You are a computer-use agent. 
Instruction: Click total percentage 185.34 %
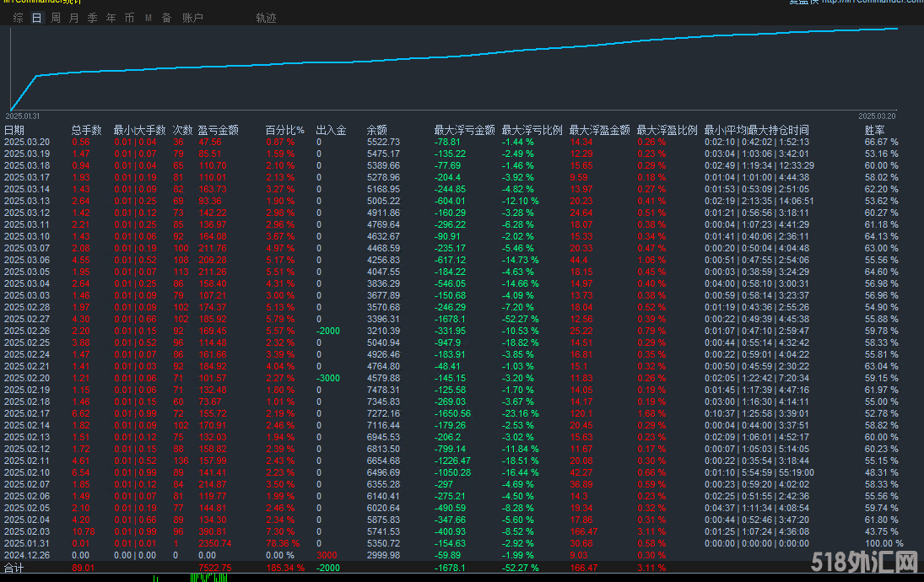point(285,568)
